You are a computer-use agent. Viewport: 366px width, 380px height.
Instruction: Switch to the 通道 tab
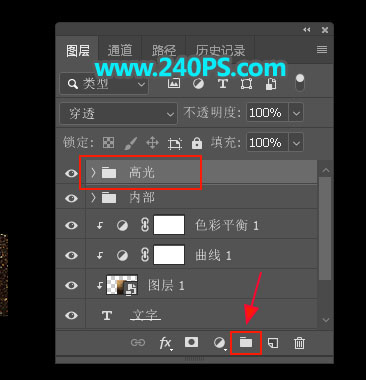click(x=120, y=50)
